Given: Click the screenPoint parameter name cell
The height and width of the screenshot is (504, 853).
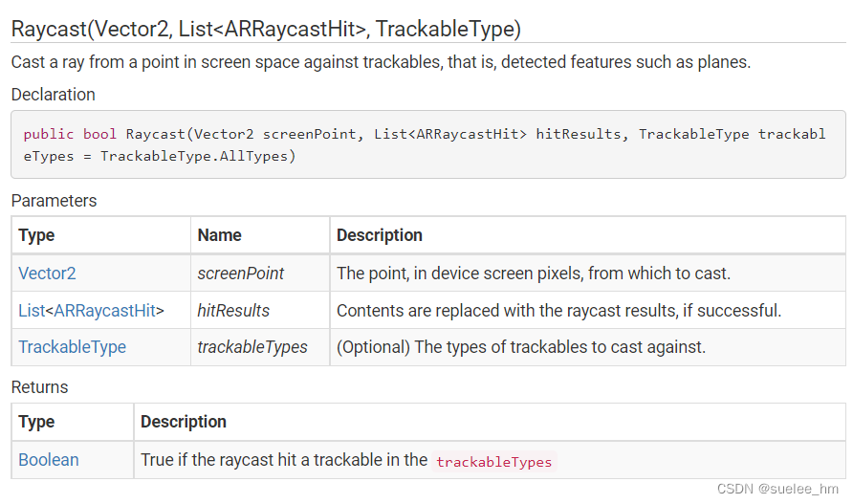Looking at the screenshot, I should tap(240, 274).
